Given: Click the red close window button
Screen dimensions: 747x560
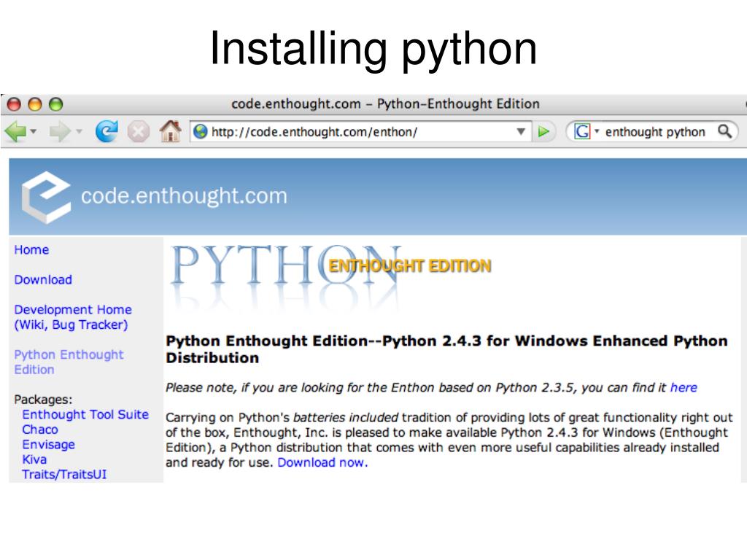Looking at the screenshot, I should point(14,104).
